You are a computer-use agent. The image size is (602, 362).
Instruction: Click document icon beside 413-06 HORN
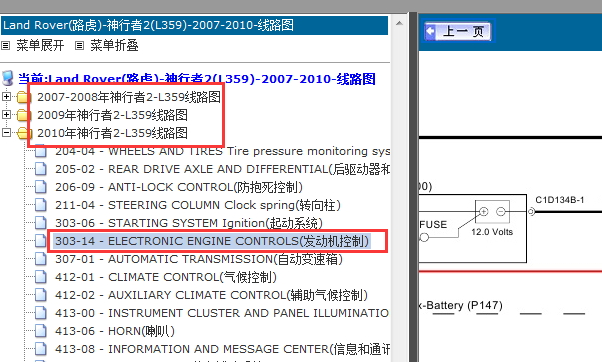pos(41,331)
